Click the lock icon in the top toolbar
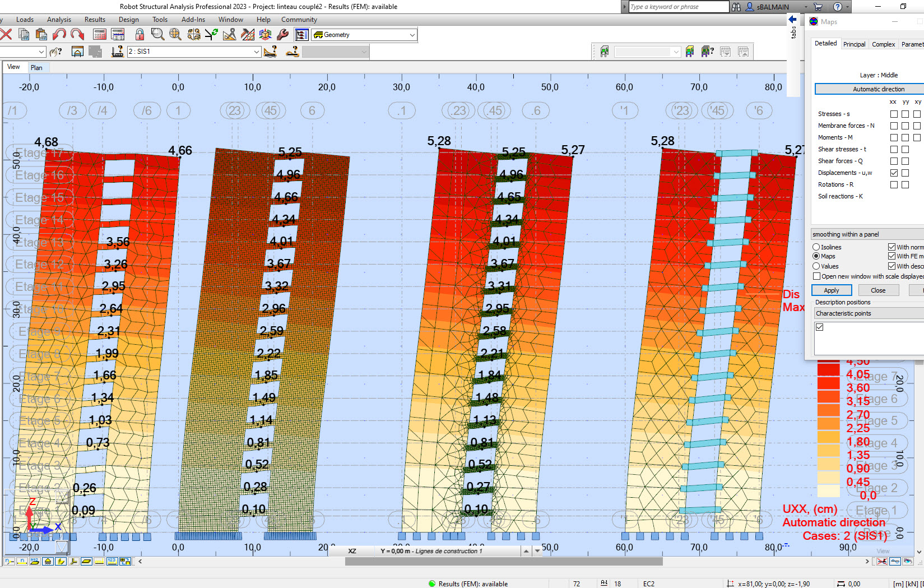 [x=140, y=34]
